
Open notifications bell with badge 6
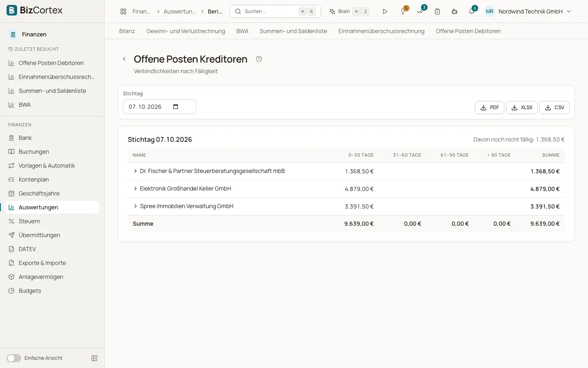[472, 11]
